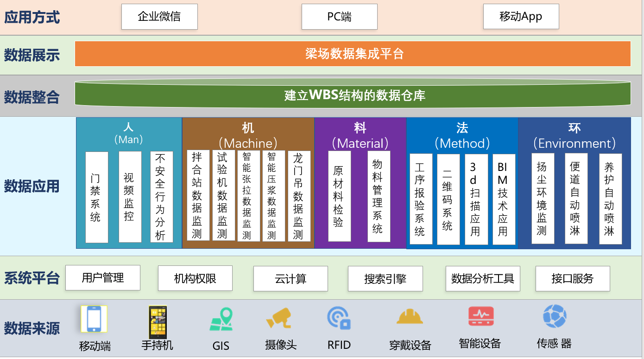The height and width of the screenshot is (359, 644).
Task: Click the BIM技术应用 vertical box
Action: tap(504, 199)
